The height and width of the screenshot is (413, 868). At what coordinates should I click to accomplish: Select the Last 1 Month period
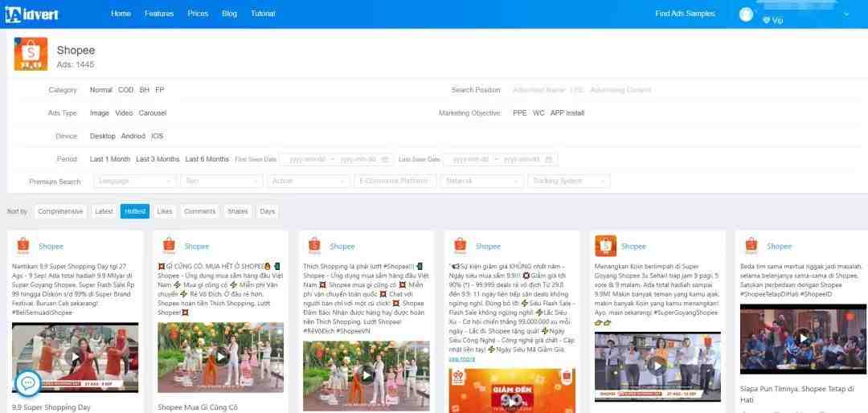[109, 159]
